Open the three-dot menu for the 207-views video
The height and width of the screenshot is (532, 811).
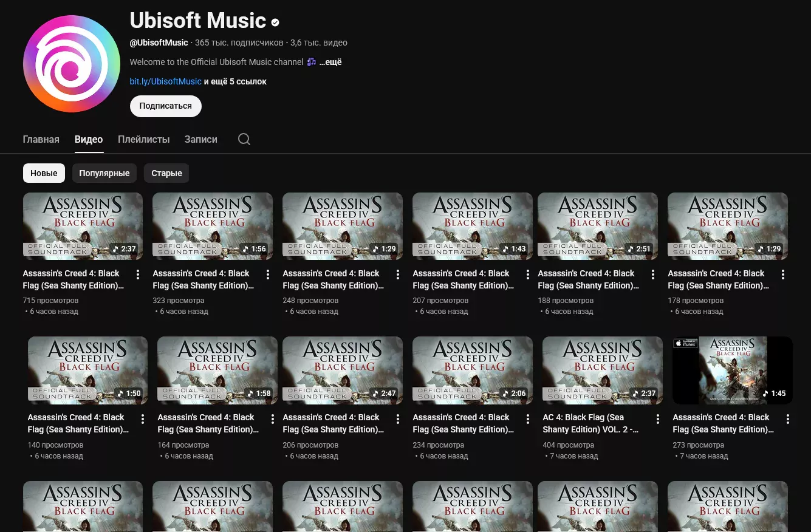[528, 275]
